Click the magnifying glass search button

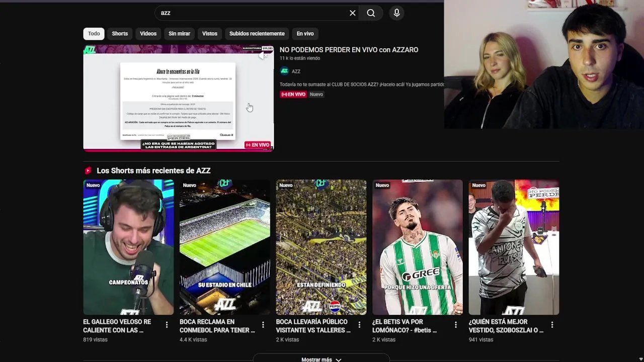pos(371,13)
